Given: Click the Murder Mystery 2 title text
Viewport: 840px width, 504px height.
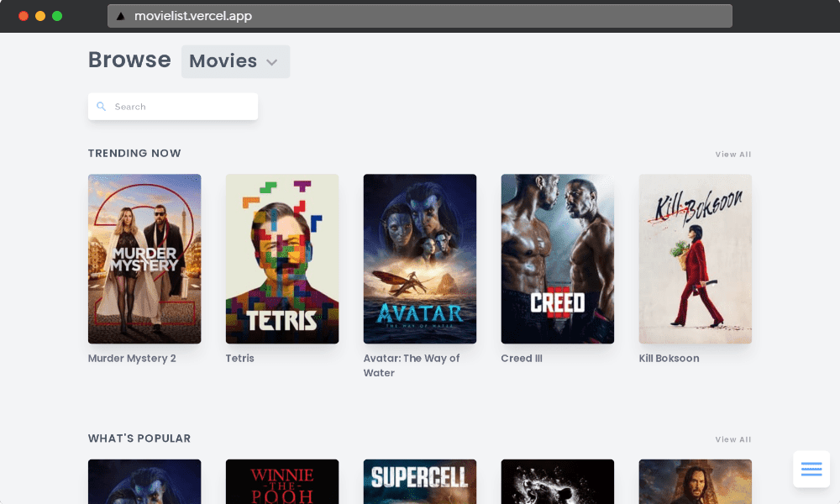Looking at the screenshot, I should [132, 359].
